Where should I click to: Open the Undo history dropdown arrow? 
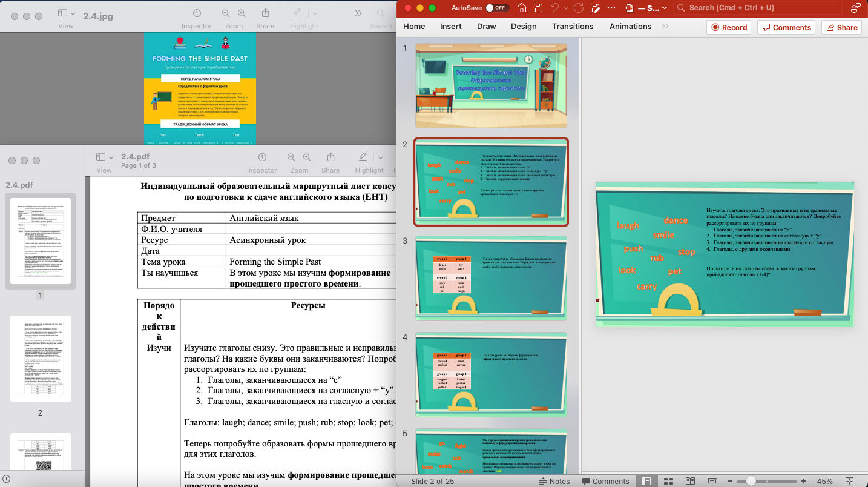(566, 8)
